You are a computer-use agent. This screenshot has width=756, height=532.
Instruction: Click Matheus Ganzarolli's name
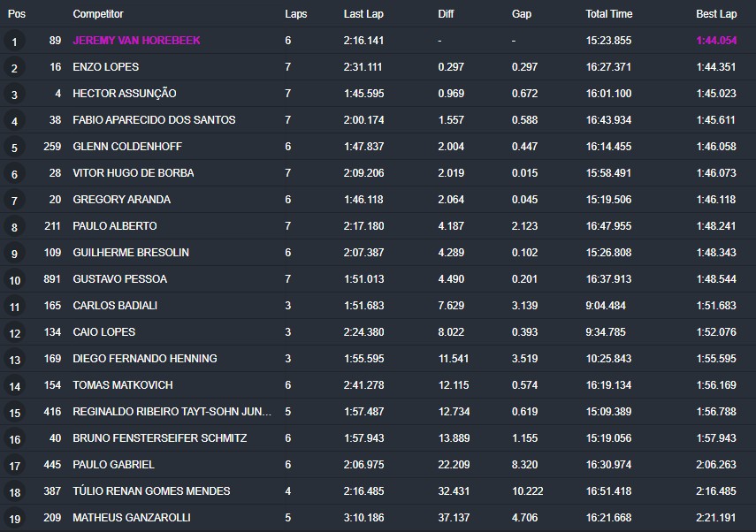[x=132, y=518]
